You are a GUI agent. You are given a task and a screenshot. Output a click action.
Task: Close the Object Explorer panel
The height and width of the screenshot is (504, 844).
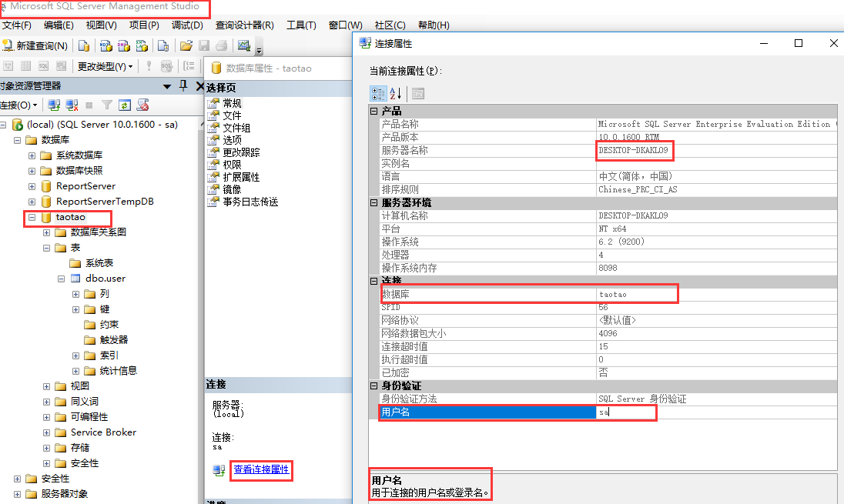[x=199, y=85]
